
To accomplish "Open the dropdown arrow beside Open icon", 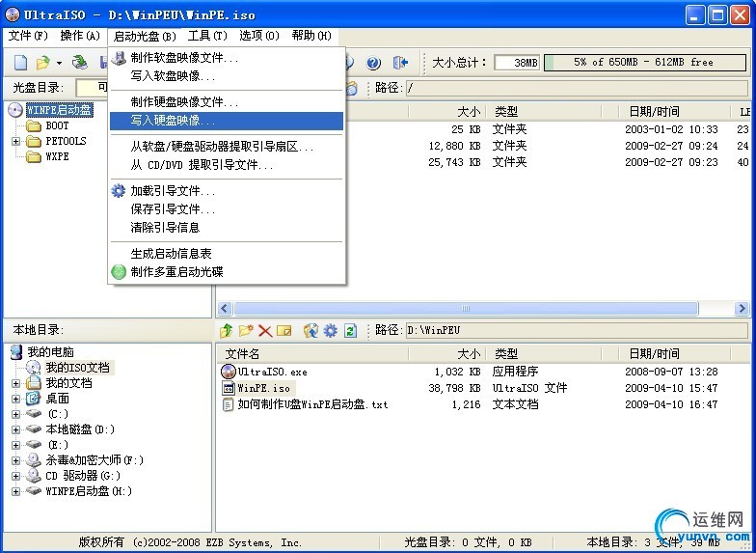I will (x=59, y=63).
